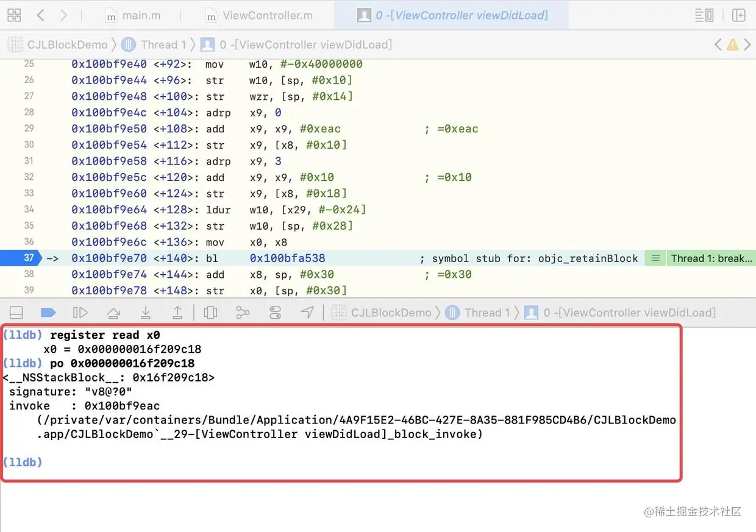756x532 pixels.
Task: Open editor options lines menu
Action: [x=704, y=15]
